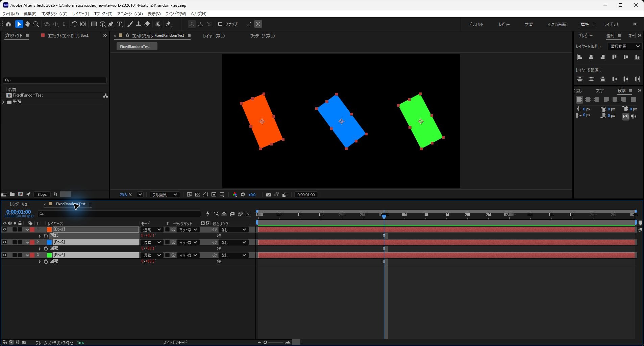The height and width of the screenshot is (346, 644).
Task: Expand the 平面 folder in Project
Action: [3, 102]
